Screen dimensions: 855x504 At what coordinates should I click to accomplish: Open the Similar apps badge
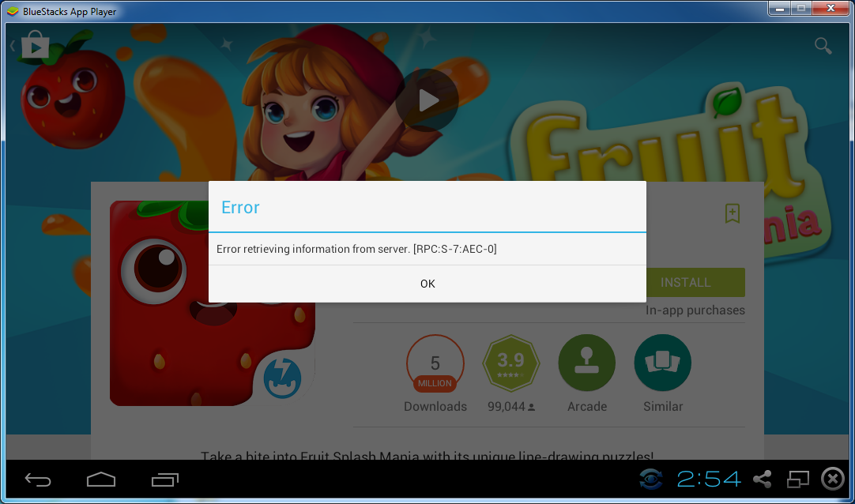(662, 363)
